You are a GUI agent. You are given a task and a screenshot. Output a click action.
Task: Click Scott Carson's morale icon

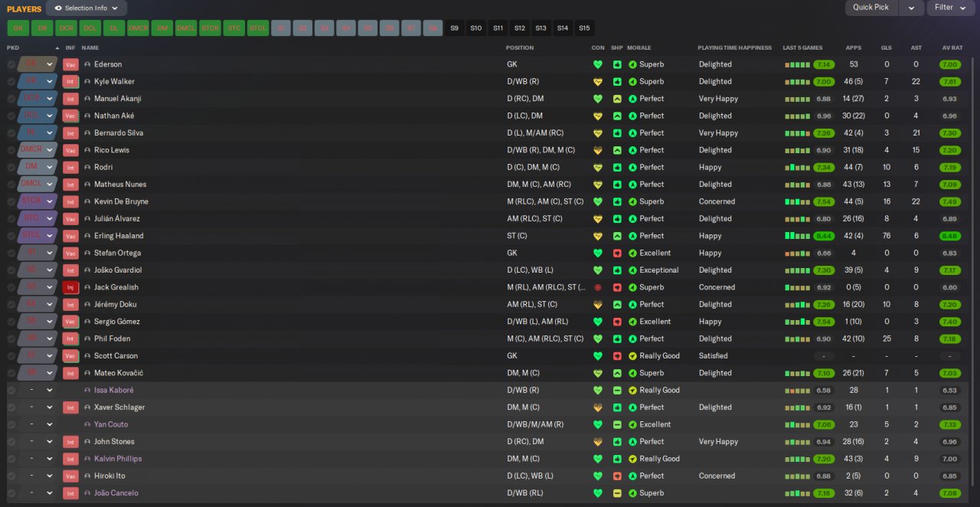(632, 356)
